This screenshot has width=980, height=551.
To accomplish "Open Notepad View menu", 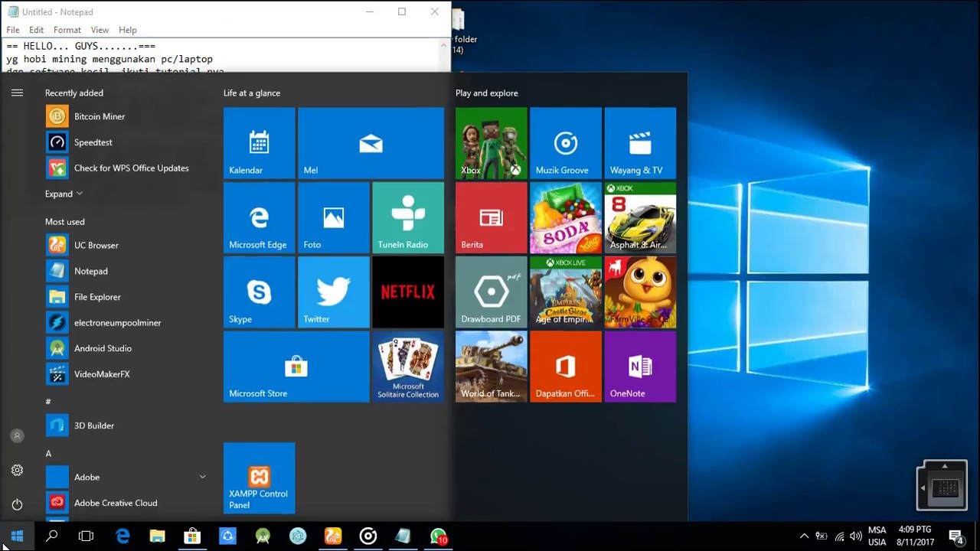I will [100, 30].
